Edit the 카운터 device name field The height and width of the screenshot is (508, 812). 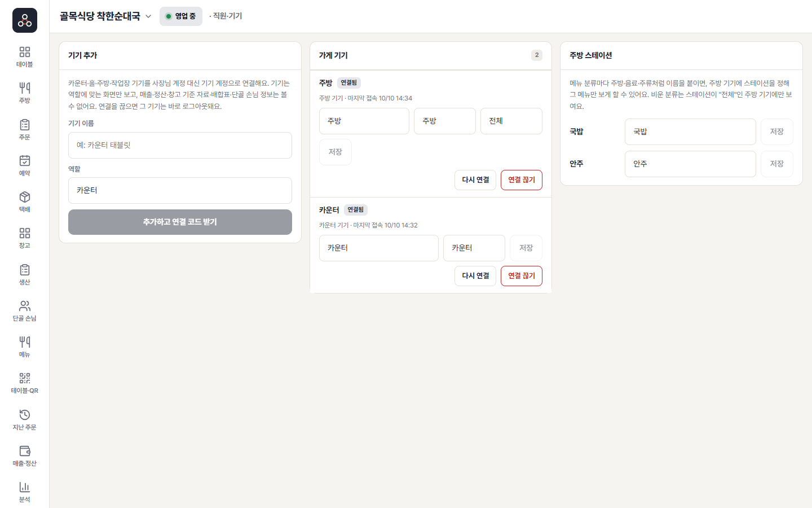pyautogui.click(x=379, y=248)
